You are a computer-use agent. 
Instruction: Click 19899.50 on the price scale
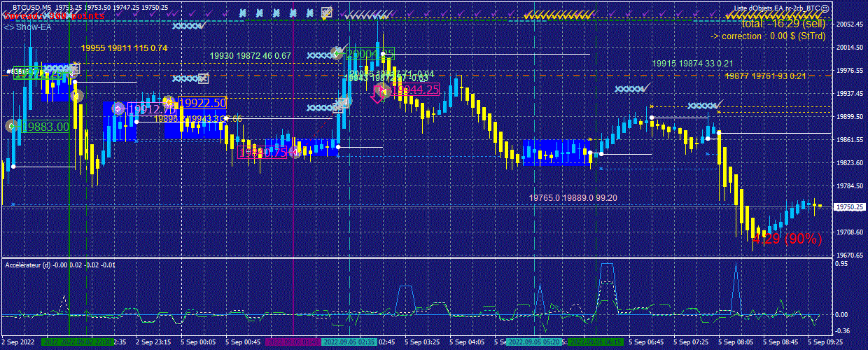[849, 117]
